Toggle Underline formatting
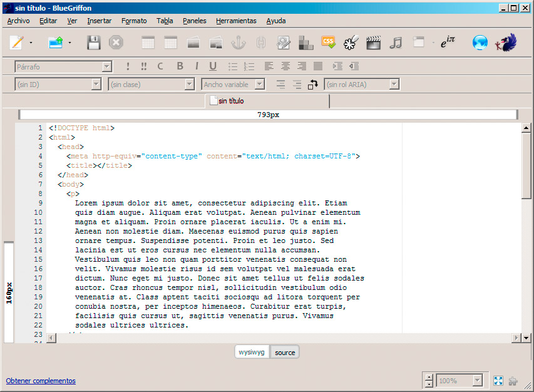 (213, 66)
